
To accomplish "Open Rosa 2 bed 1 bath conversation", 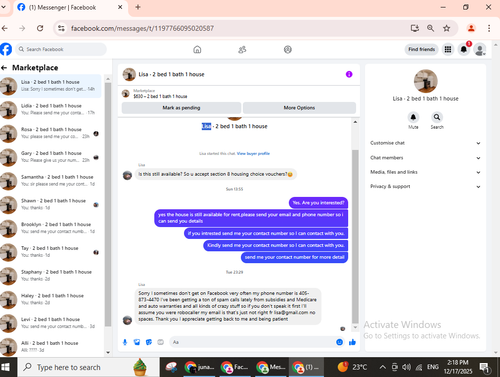I will (51, 133).
